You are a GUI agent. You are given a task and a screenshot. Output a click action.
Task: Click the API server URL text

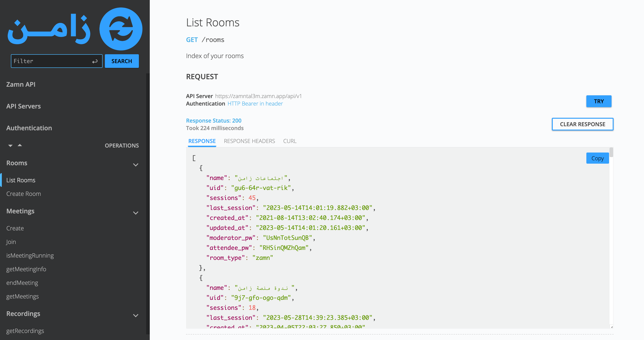(x=258, y=96)
